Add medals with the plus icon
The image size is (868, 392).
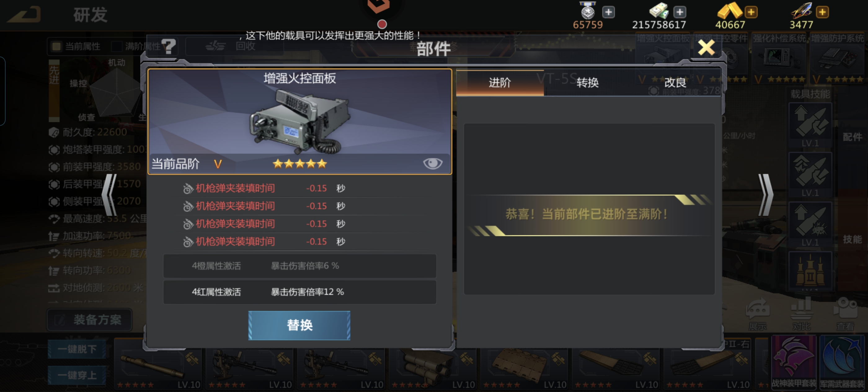pyautogui.click(x=608, y=12)
